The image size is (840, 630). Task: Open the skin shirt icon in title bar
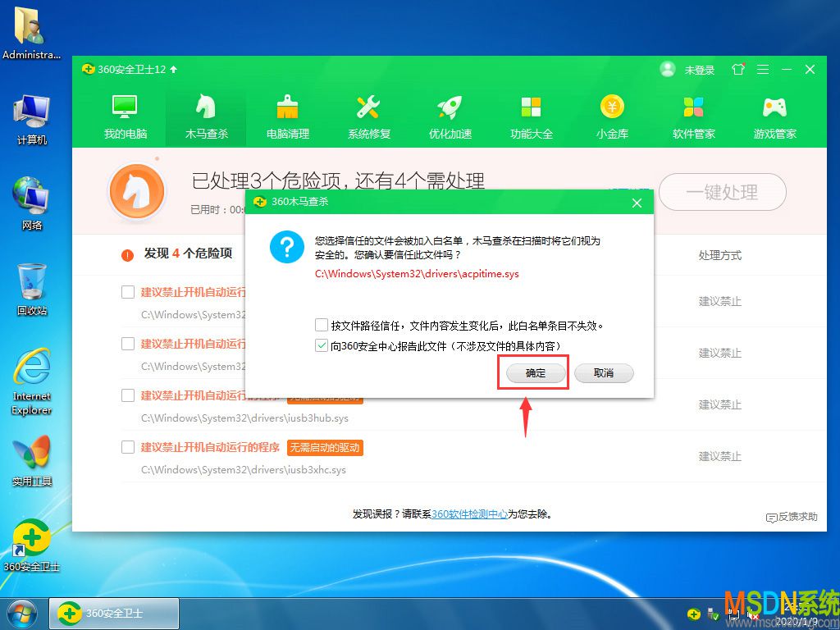pyautogui.click(x=738, y=69)
